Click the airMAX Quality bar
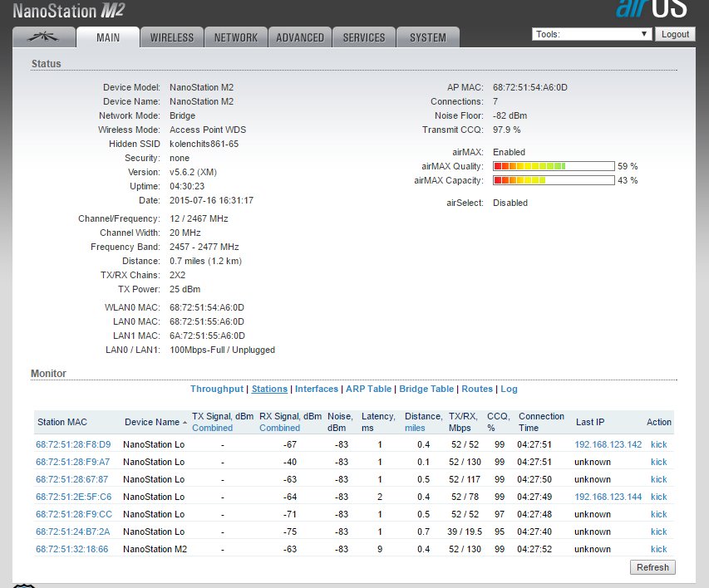The height and width of the screenshot is (588, 709). [554, 166]
